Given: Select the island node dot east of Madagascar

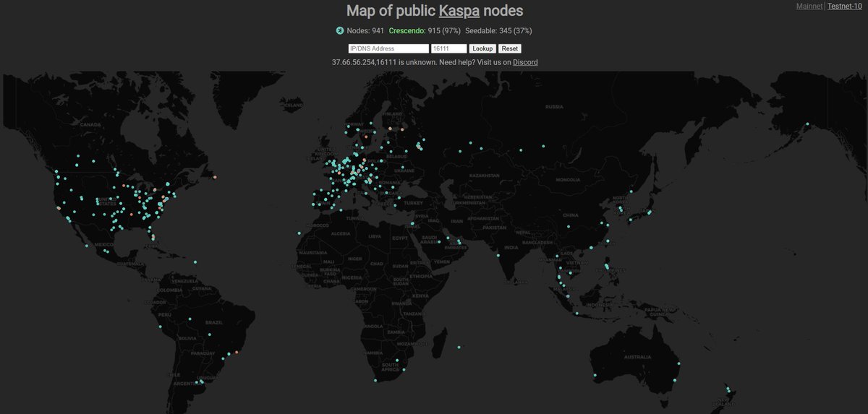Looking at the screenshot, I should click(459, 348).
